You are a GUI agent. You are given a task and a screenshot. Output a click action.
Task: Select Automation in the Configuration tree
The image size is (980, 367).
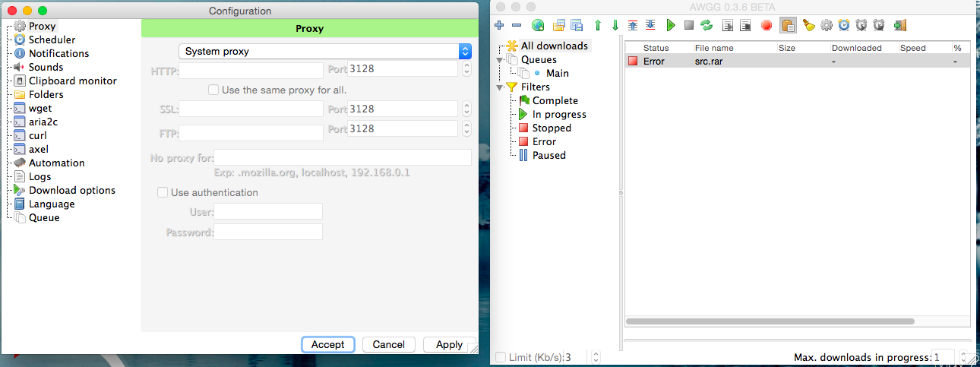[x=56, y=163]
